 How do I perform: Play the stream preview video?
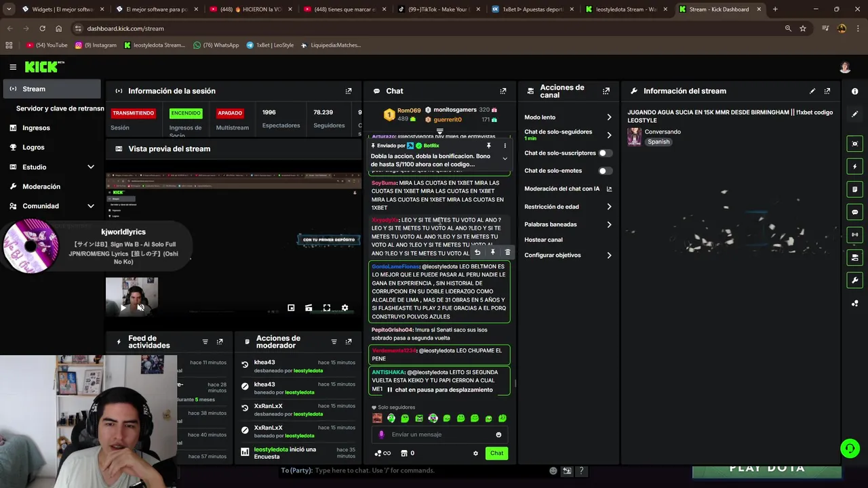pos(123,308)
